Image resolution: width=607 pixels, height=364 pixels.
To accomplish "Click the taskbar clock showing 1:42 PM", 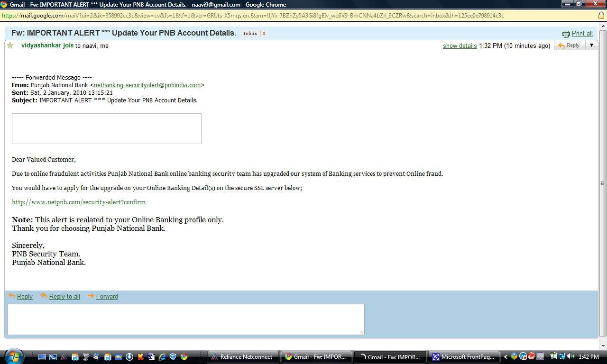I will (589, 356).
